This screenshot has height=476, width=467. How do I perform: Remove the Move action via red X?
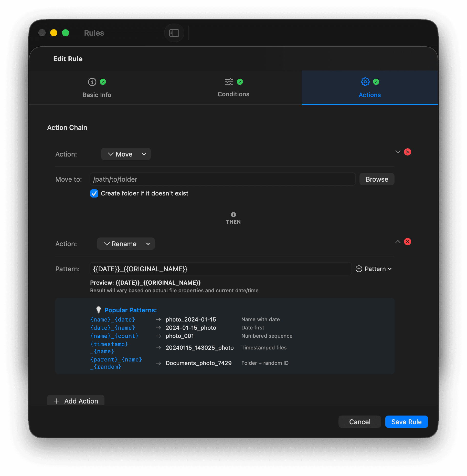coord(408,152)
